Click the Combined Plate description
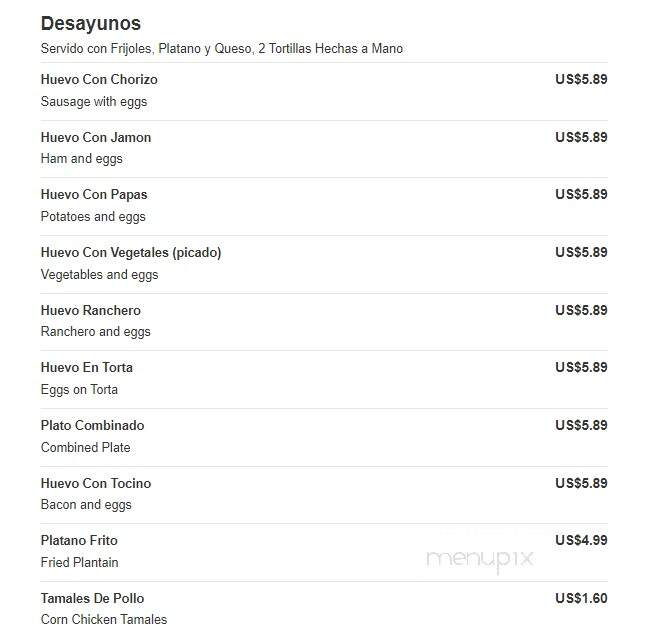This screenshot has height=641, width=659. click(x=85, y=448)
